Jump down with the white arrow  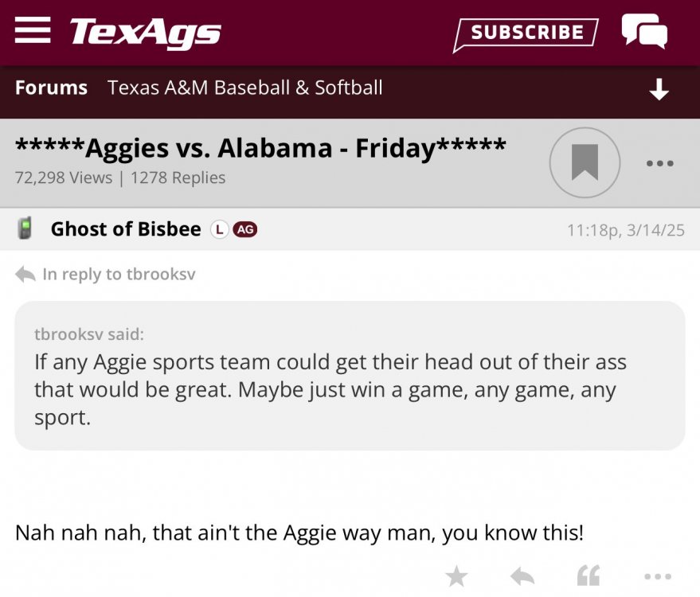tap(659, 89)
